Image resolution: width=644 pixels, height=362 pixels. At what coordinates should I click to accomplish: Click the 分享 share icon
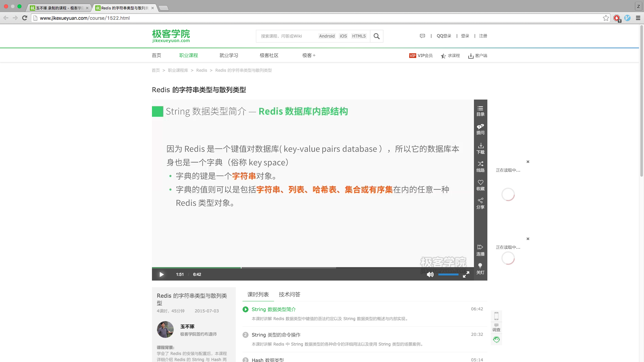point(480,203)
